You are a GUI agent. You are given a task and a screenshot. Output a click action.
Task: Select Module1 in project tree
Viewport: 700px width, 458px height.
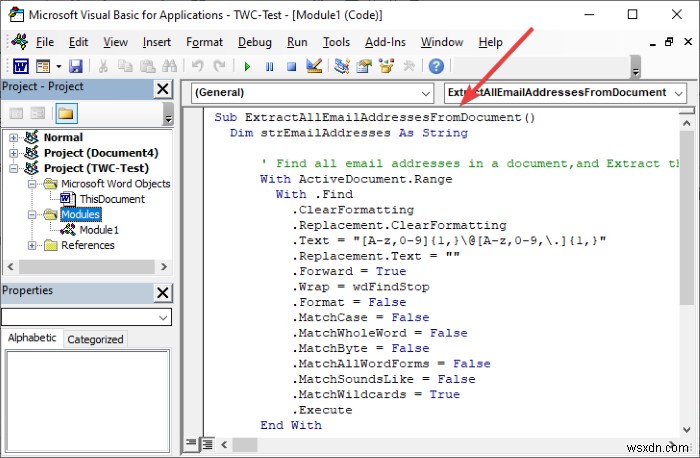99,230
